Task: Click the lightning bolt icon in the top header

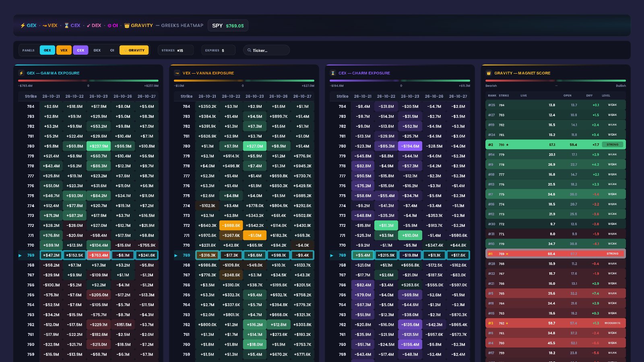Action: coord(23,25)
